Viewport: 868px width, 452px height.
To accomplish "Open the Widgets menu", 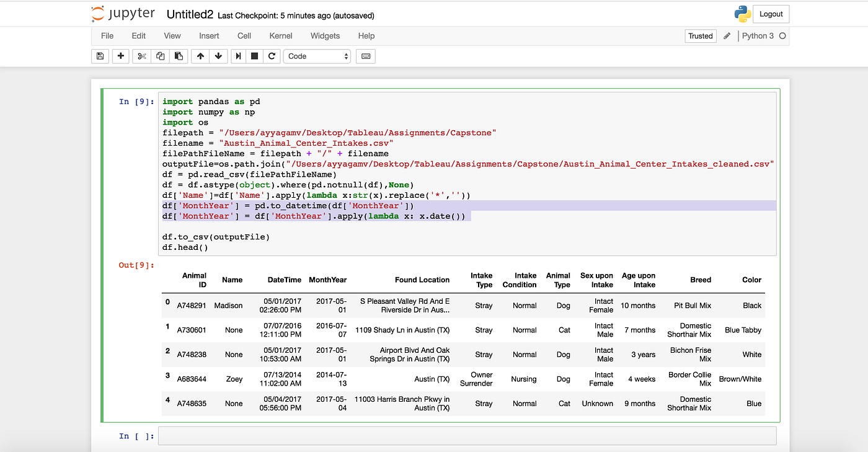I will point(325,35).
